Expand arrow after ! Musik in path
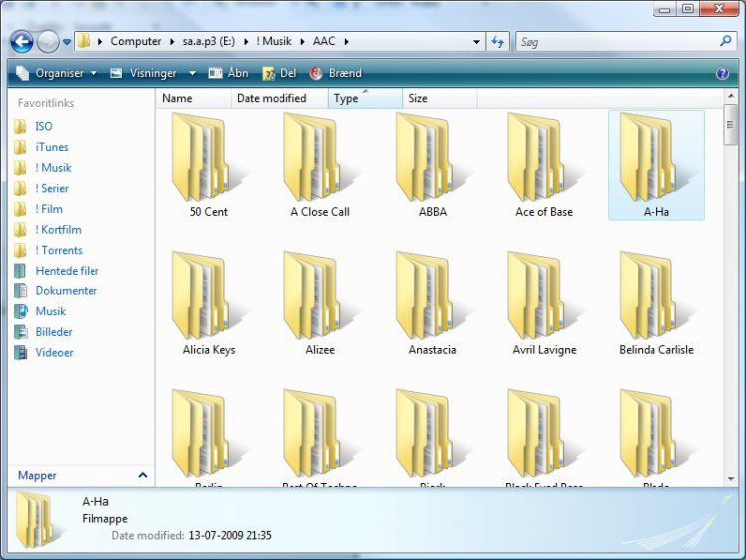Screen dimensions: 746x560 [x=302, y=42]
